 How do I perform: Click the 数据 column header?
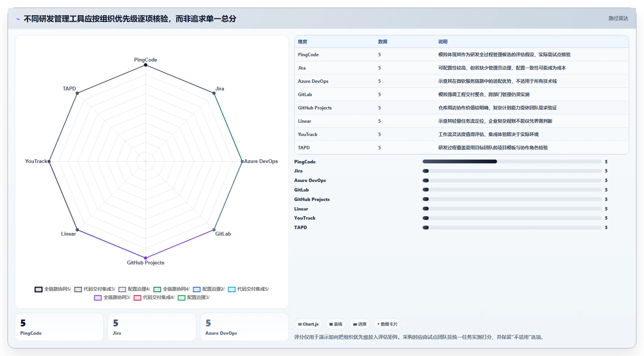[383, 42]
